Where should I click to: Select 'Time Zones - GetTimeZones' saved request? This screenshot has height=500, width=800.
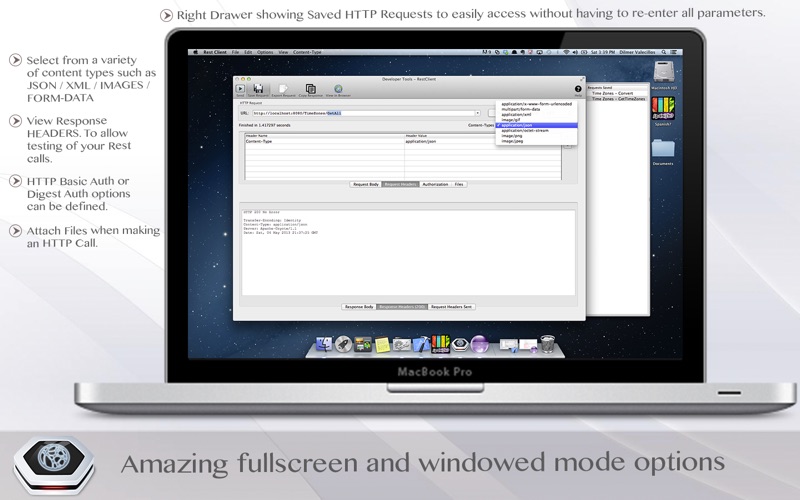[617, 98]
